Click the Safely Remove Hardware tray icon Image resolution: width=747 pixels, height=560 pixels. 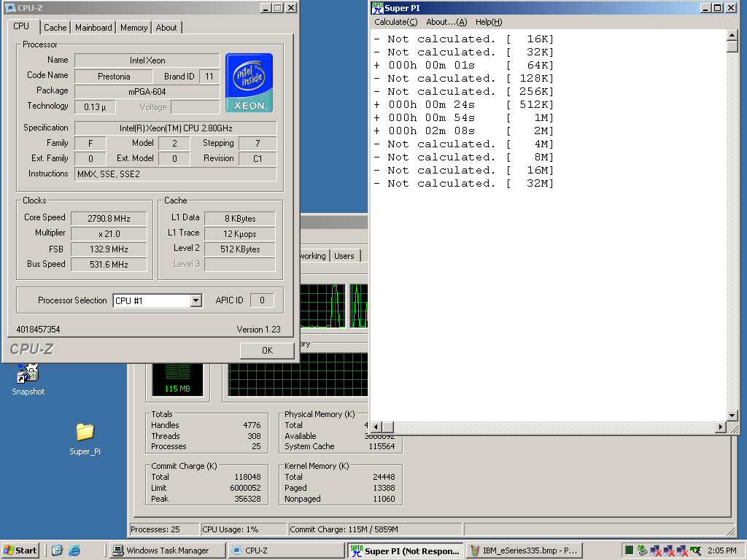click(642, 551)
